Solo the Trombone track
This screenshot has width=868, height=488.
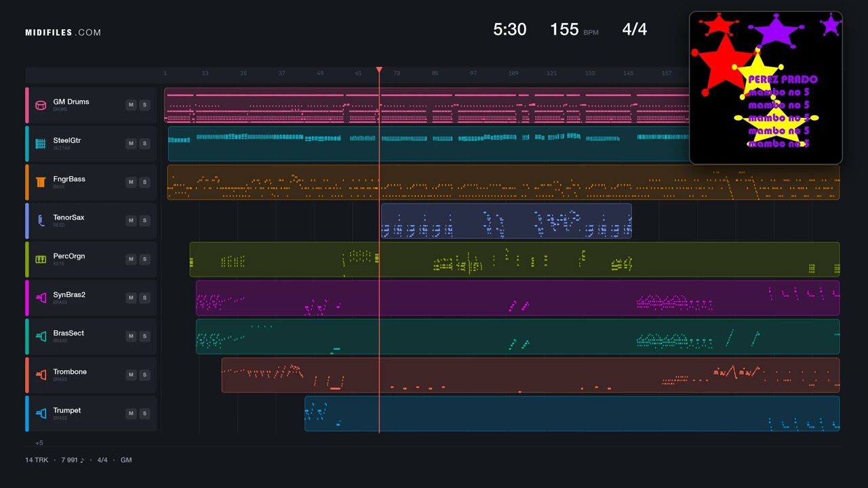144,375
